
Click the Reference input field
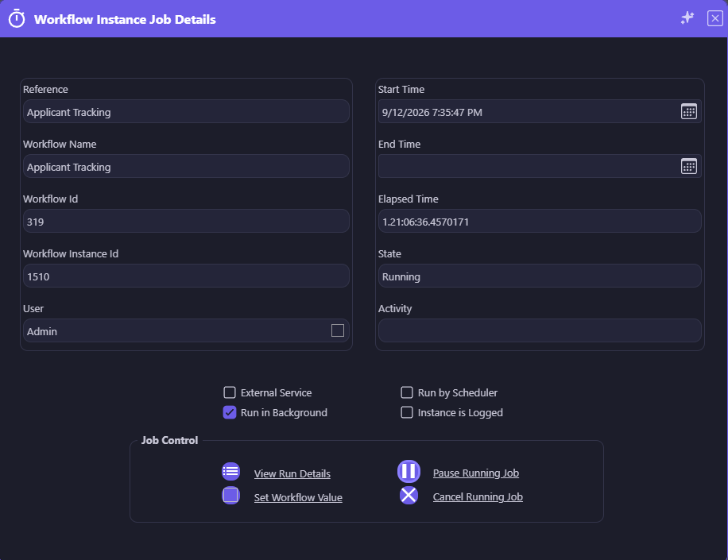click(186, 111)
